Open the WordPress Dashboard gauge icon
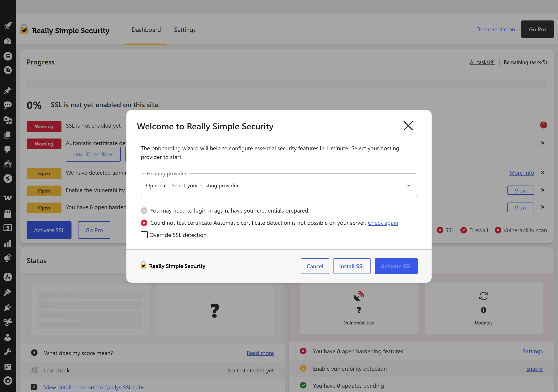 point(8,41)
